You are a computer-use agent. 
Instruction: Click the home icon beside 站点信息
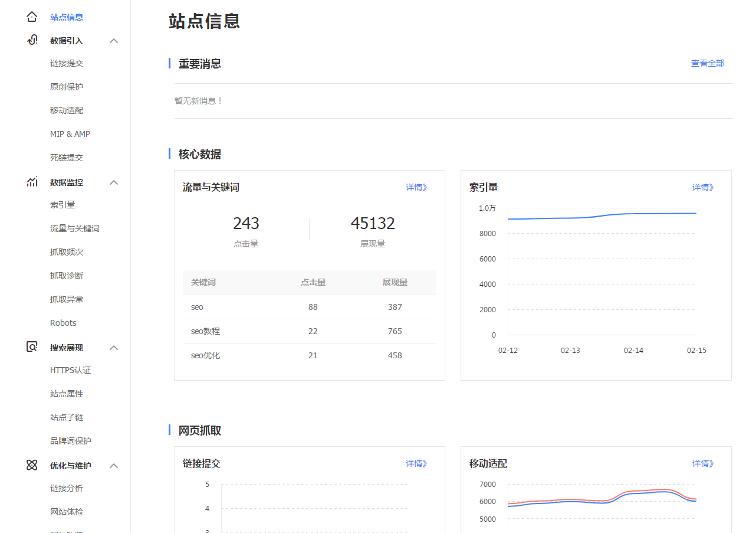[x=31, y=16]
